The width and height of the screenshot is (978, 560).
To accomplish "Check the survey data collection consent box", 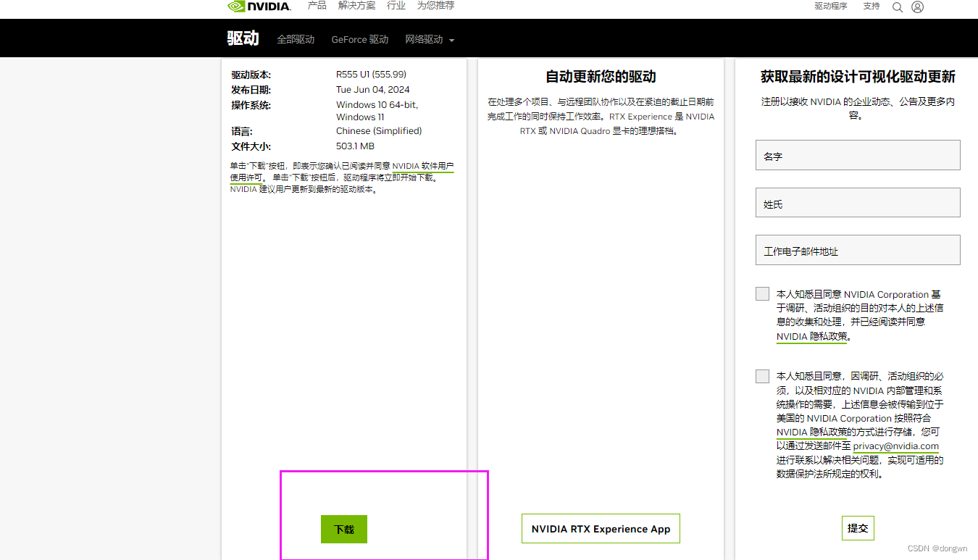I will 762,293.
